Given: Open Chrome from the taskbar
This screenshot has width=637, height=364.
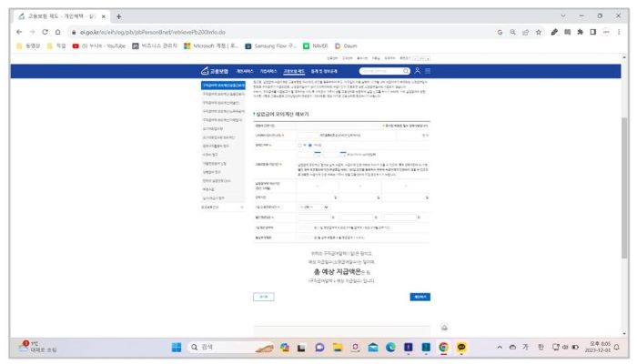Looking at the screenshot, I should pos(444,347).
